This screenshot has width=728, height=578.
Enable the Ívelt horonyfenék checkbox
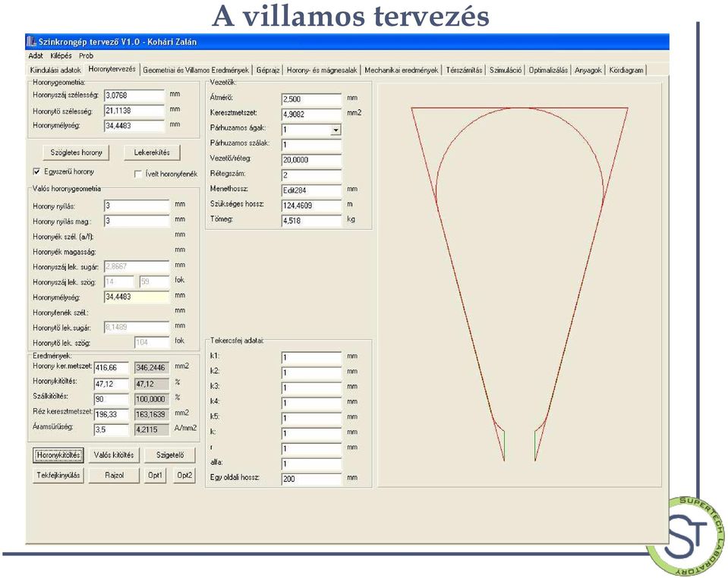click(x=138, y=174)
